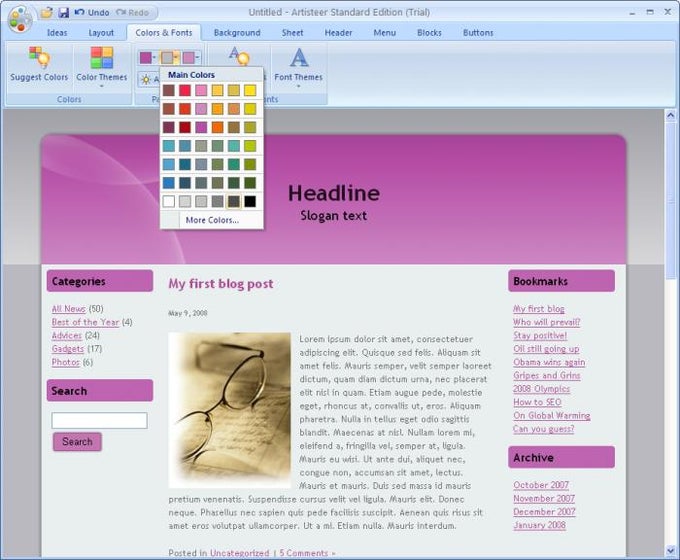Open the Blocks ribbon tab
The width and height of the screenshot is (680, 560).
(x=429, y=33)
